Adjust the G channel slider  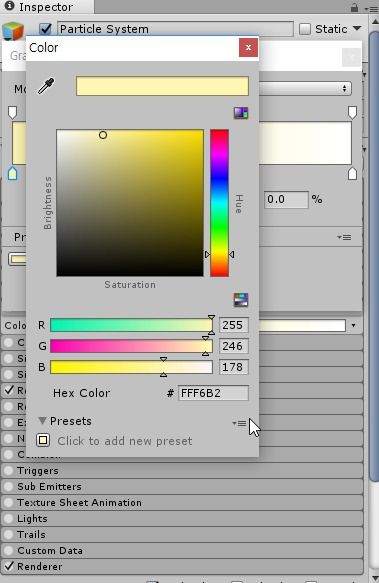click(131, 346)
